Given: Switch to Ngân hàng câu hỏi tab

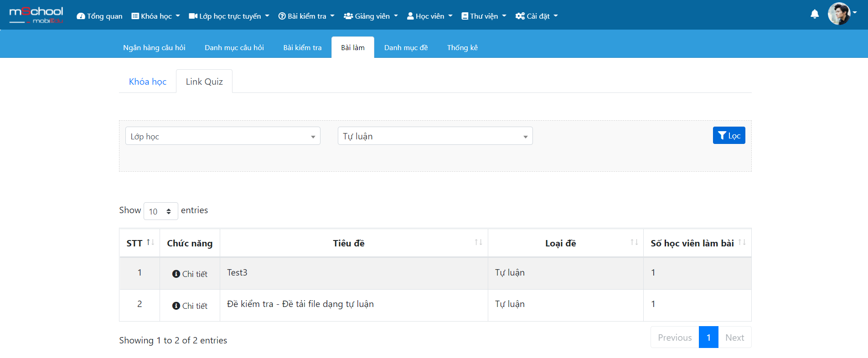Looking at the screenshot, I should (154, 47).
